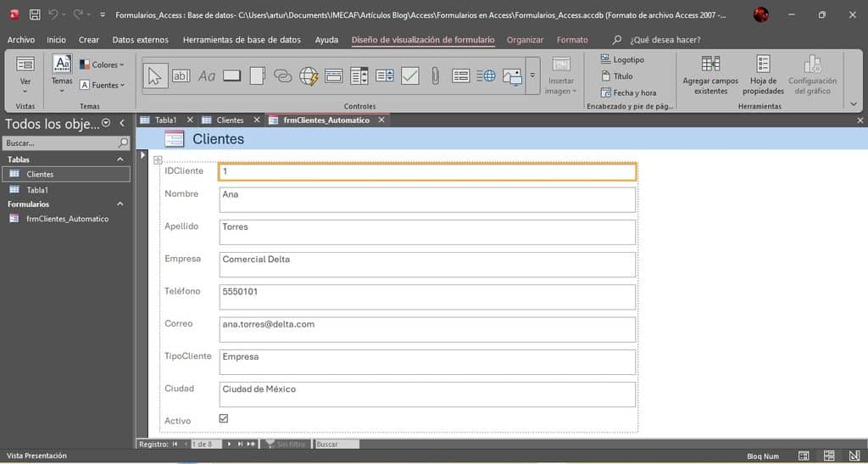The height and width of the screenshot is (464, 868).
Task: Add a Tab control
Action: point(258,75)
